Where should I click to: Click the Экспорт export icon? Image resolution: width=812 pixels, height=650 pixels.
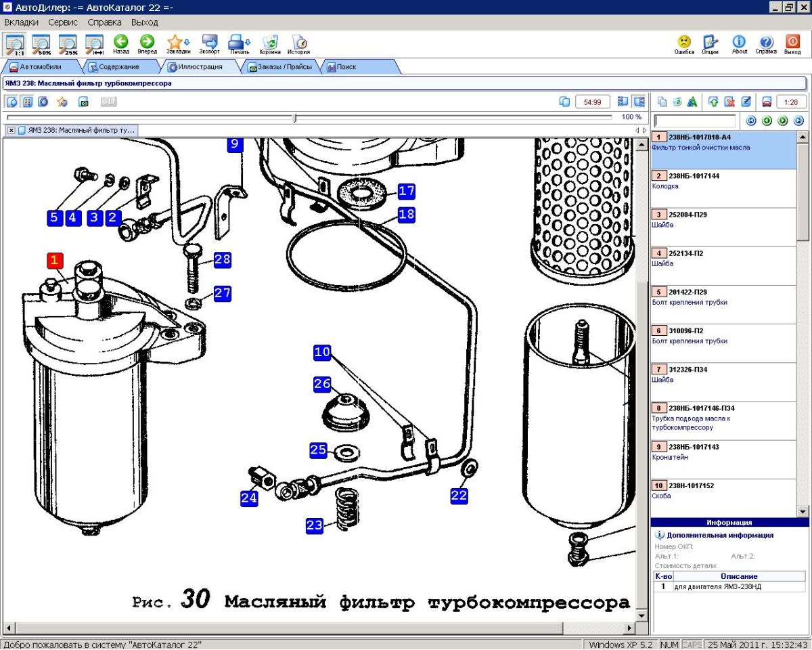pyautogui.click(x=210, y=43)
